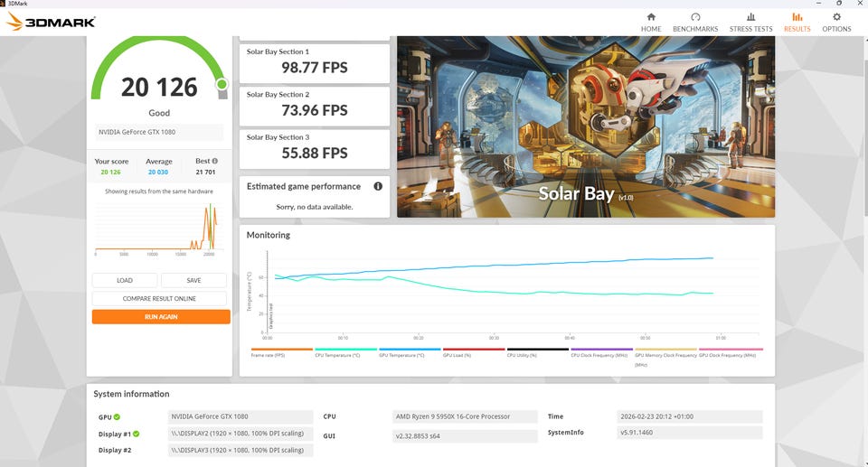Click the 3DMark logo
This screenshot has width=868, height=467.
(x=51, y=22)
